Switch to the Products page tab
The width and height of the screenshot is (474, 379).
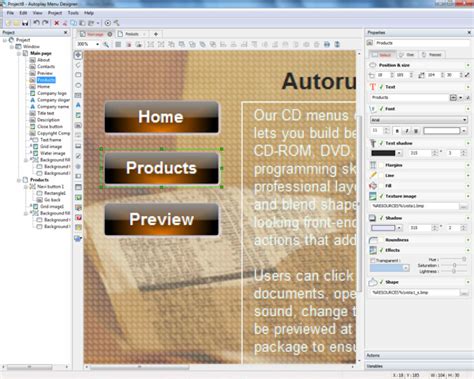(132, 34)
